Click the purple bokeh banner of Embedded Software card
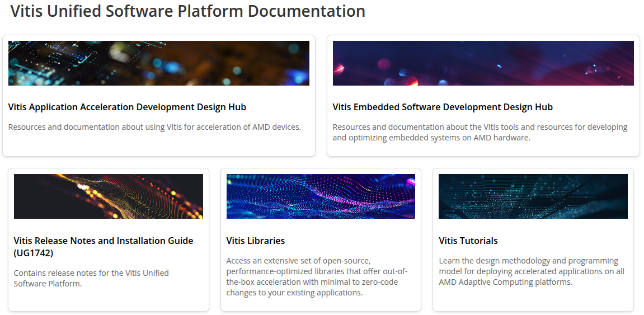The image size is (644, 315). (x=483, y=63)
